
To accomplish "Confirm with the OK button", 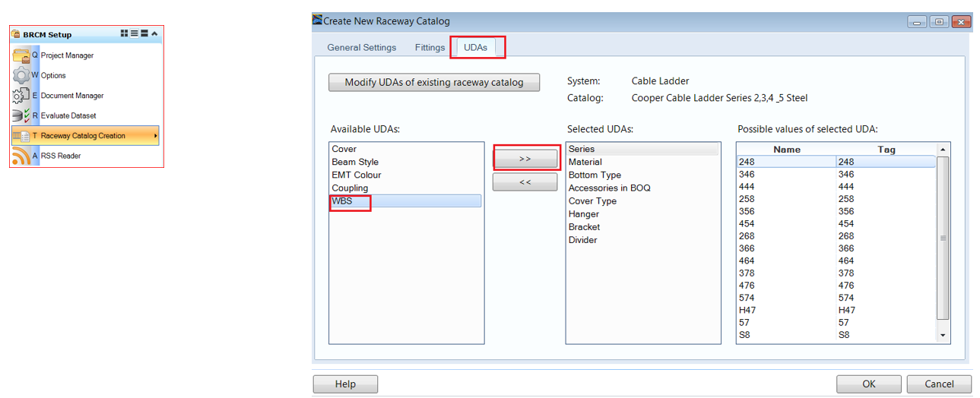I will [869, 384].
